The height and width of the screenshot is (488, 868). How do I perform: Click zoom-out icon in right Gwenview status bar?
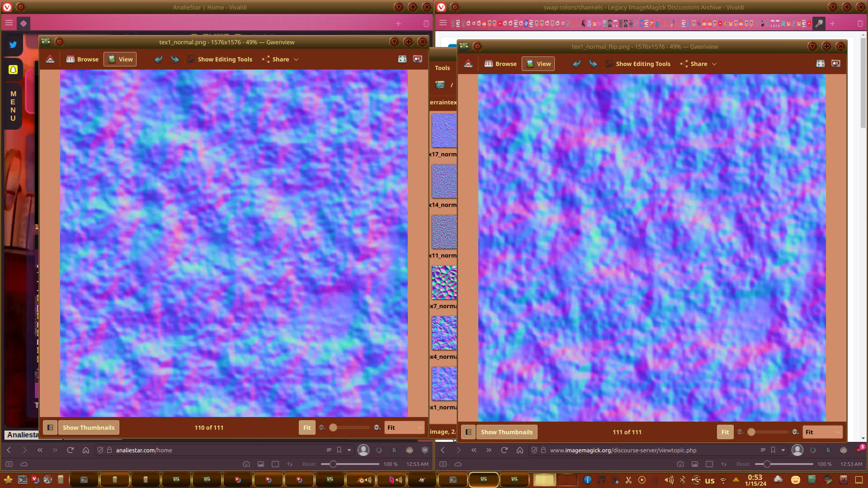tap(740, 432)
